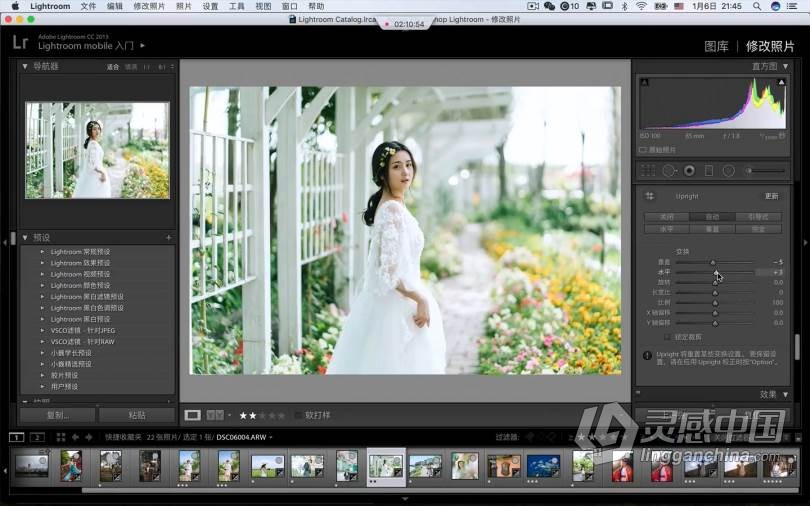Click the Upright guided tool icon
Screen dimensions: 810x506
[x=650, y=196]
